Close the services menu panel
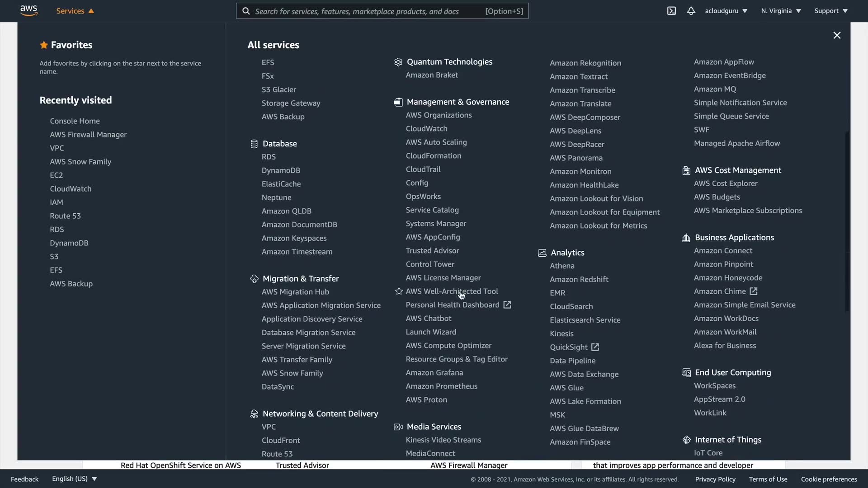The image size is (868, 488). point(837,35)
